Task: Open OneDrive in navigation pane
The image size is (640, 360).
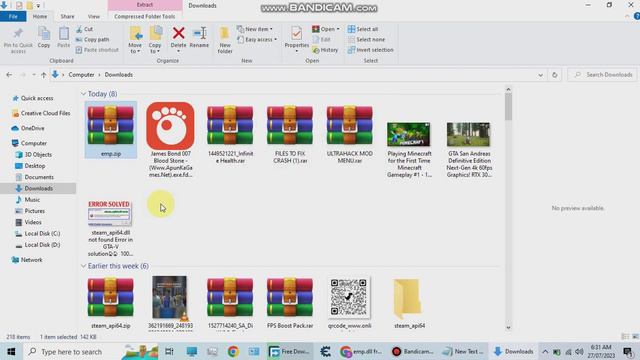Action: pos(28,128)
